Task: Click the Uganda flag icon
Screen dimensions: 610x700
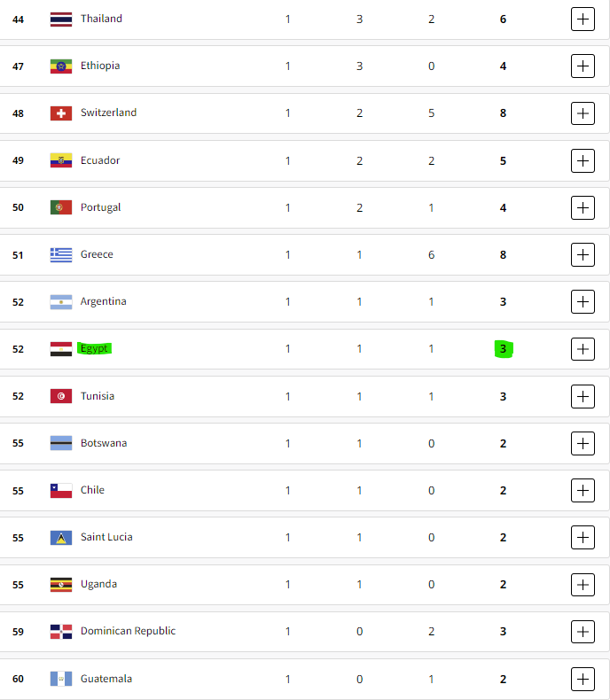Action: pyautogui.click(x=61, y=584)
